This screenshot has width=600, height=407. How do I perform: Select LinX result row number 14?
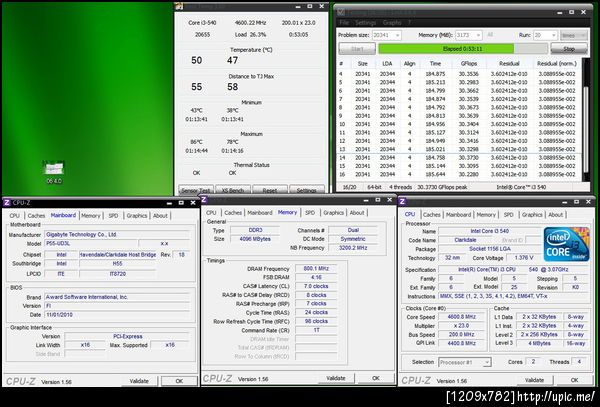point(459,158)
